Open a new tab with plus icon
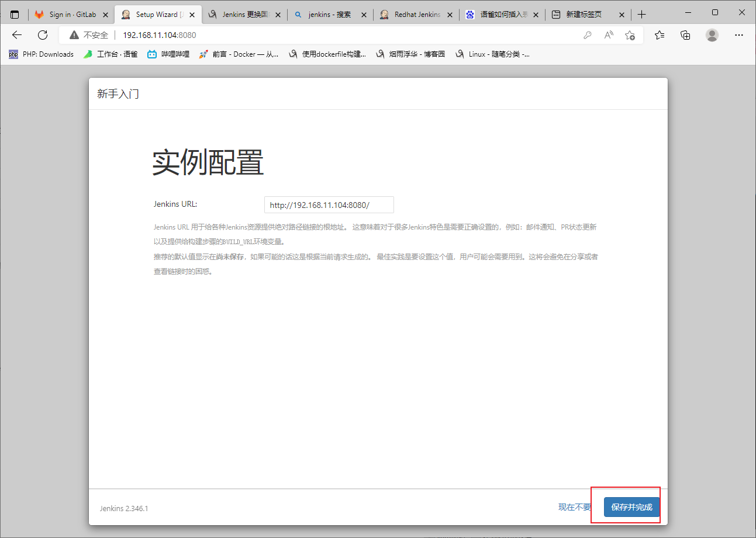The height and width of the screenshot is (538, 756). 642,15
